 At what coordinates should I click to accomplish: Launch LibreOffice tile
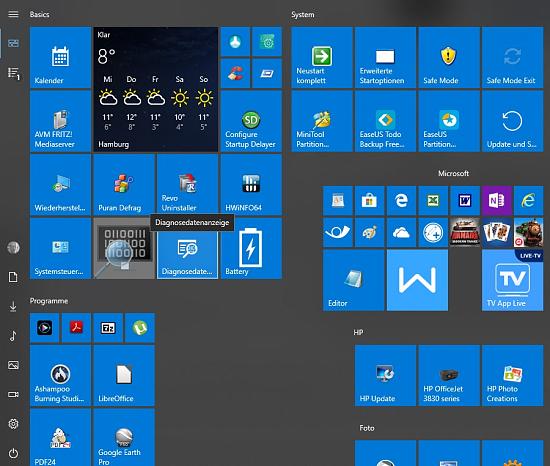(x=124, y=376)
